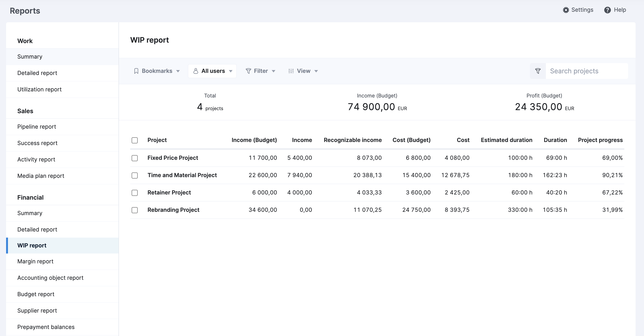Sort by Project progress column header

[600, 140]
